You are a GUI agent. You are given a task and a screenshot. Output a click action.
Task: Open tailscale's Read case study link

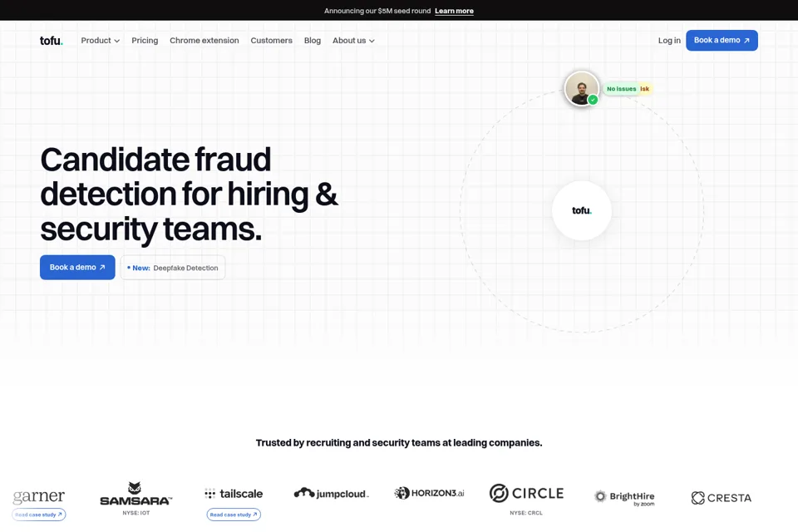tap(234, 515)
